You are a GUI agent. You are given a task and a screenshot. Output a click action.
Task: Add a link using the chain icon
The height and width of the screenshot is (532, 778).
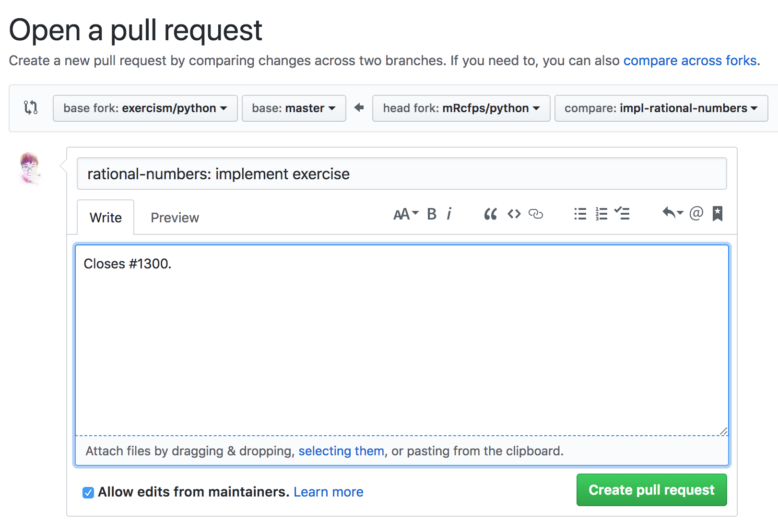coord(536,214)
